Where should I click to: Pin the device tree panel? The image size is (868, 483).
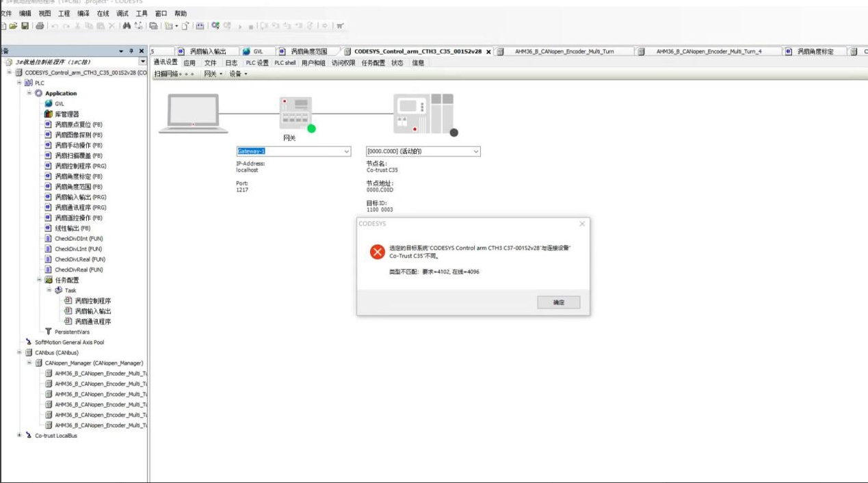point(131,51)
